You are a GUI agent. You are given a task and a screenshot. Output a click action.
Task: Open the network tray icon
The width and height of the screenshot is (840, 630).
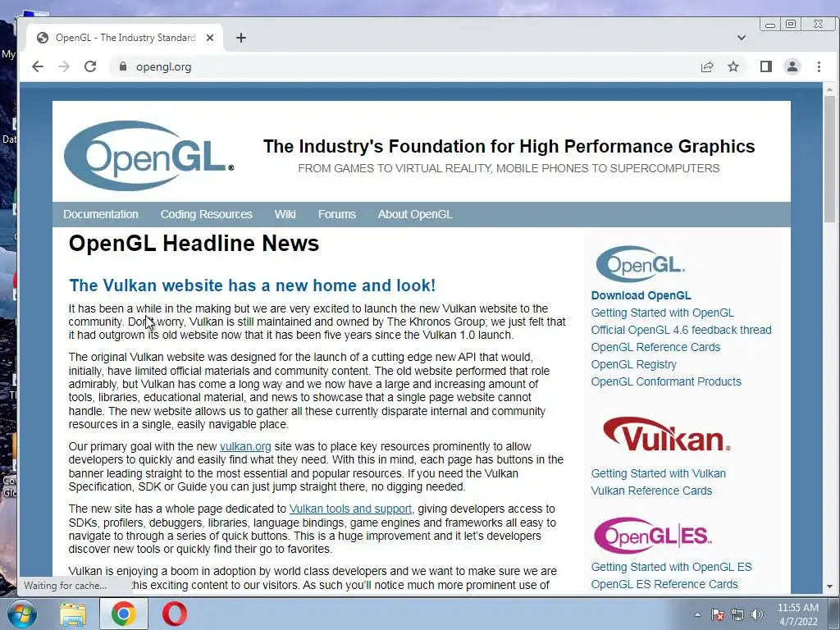pos(737,614)
